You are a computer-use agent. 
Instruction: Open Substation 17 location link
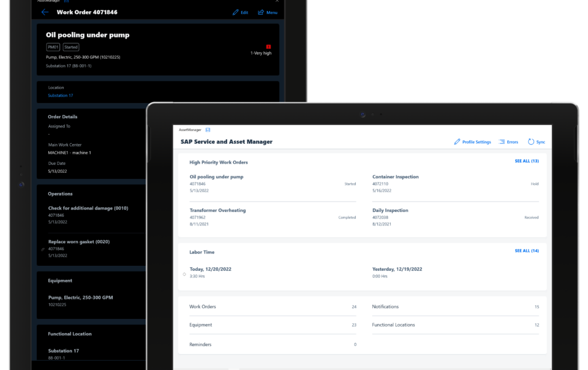click(x=61, y=95)
